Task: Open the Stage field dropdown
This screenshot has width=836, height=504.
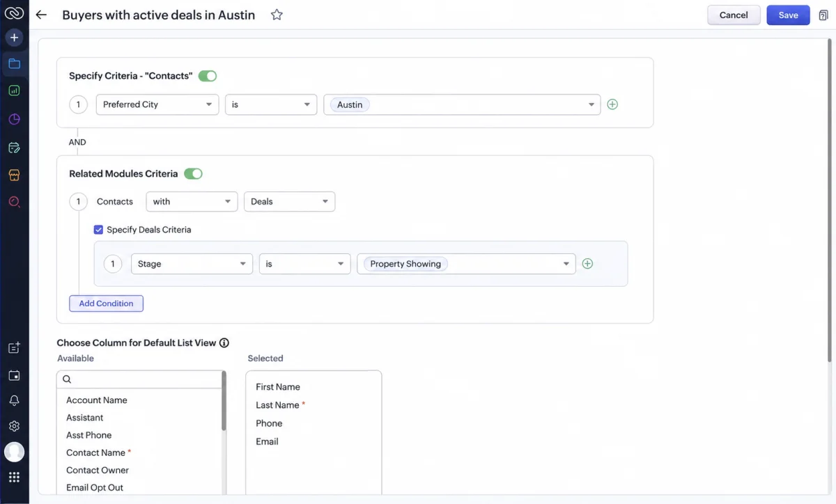Action: pyautogui.click(x=192, y=264)
